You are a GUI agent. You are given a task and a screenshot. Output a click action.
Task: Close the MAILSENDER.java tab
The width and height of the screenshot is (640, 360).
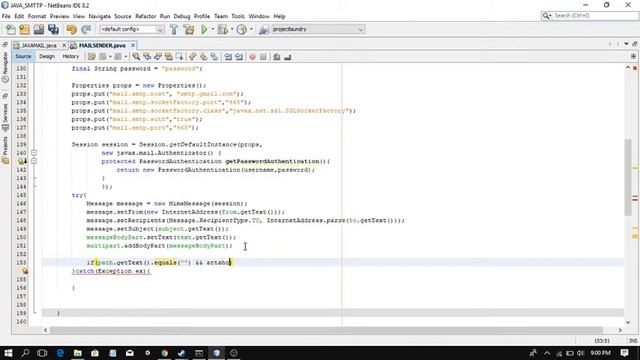133,45
